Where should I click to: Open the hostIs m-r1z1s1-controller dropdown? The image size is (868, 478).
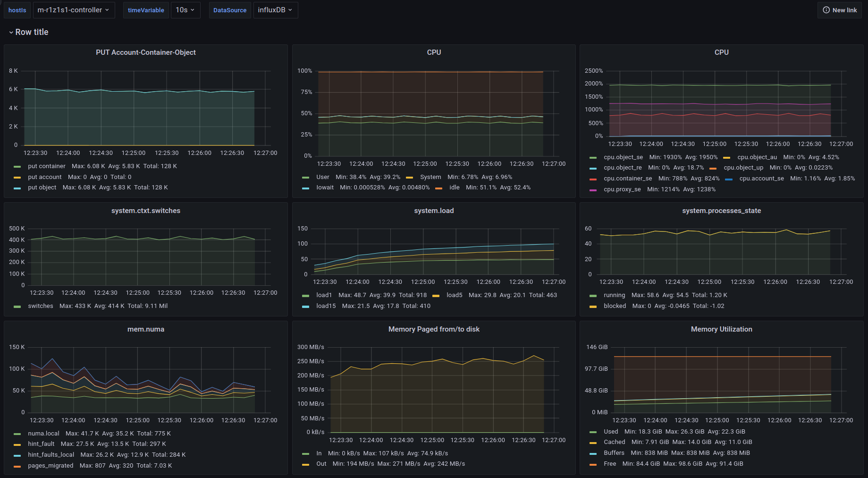coord(74,10)
